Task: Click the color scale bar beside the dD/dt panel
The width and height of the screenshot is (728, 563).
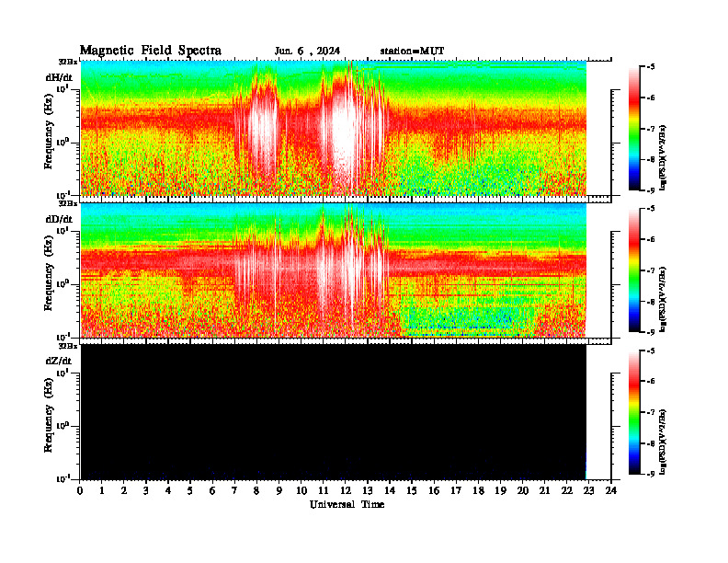Action: [634, 270]
